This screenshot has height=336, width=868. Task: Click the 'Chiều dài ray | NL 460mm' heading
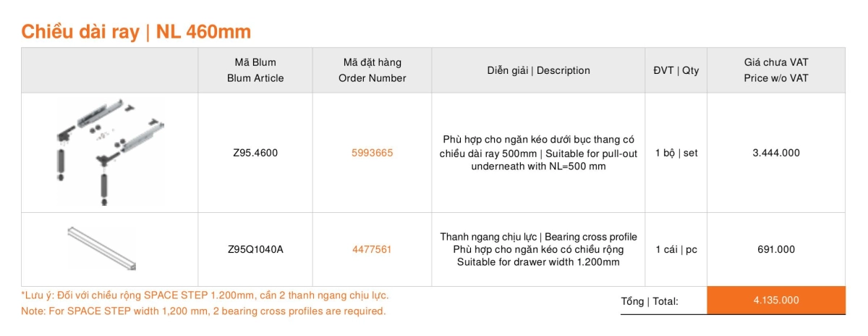(x=136, y=32)
